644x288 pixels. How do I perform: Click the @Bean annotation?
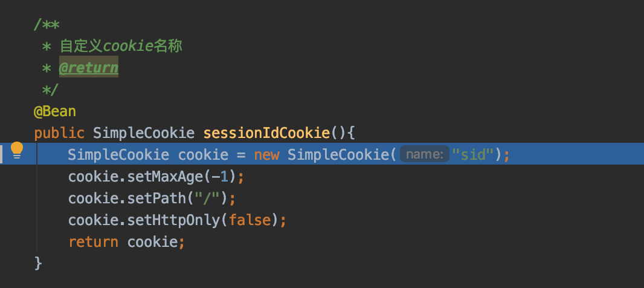click(55, 111)
